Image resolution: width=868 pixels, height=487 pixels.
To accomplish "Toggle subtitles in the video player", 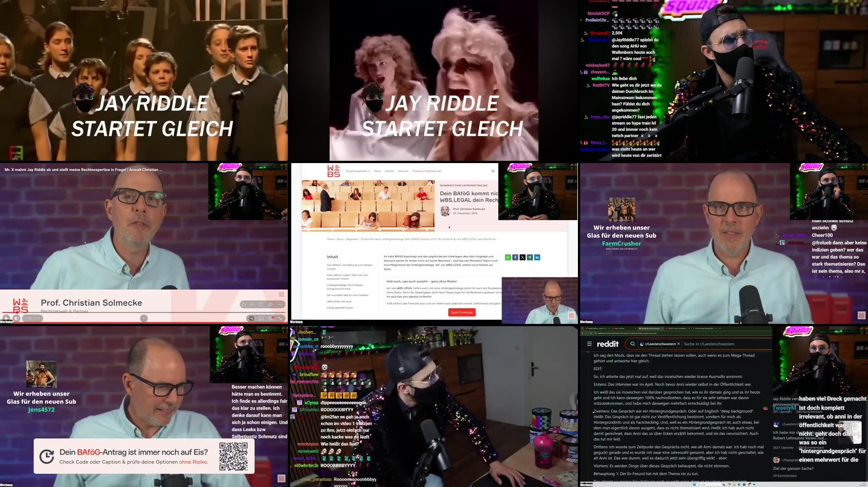I will pyautogui.click(x=261, y=318).
